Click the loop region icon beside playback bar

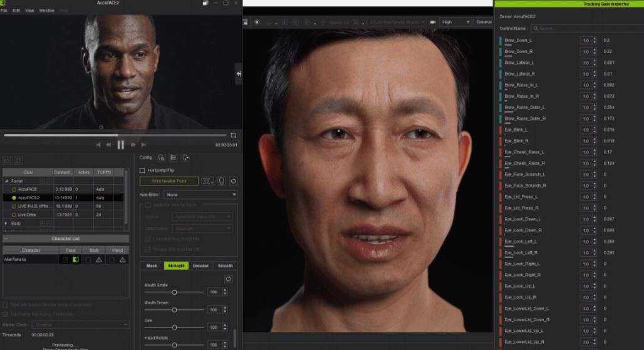tap(233, 135)
